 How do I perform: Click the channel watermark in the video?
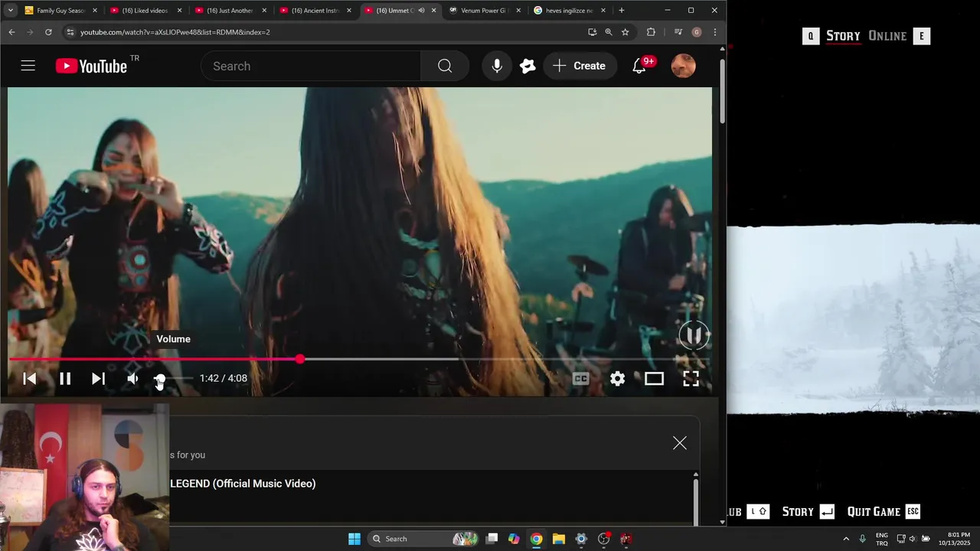coord(694,335)
